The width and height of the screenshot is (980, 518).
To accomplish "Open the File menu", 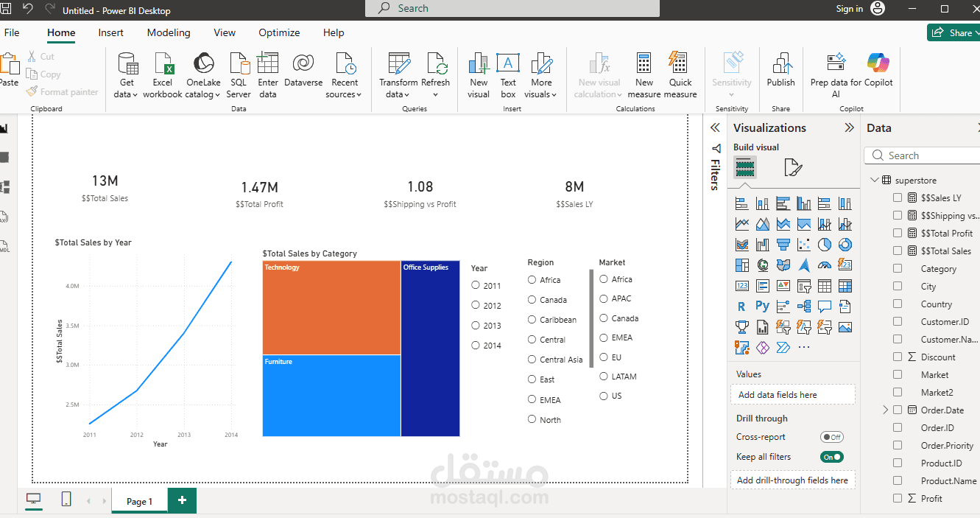I will click(x=12, y=32).
